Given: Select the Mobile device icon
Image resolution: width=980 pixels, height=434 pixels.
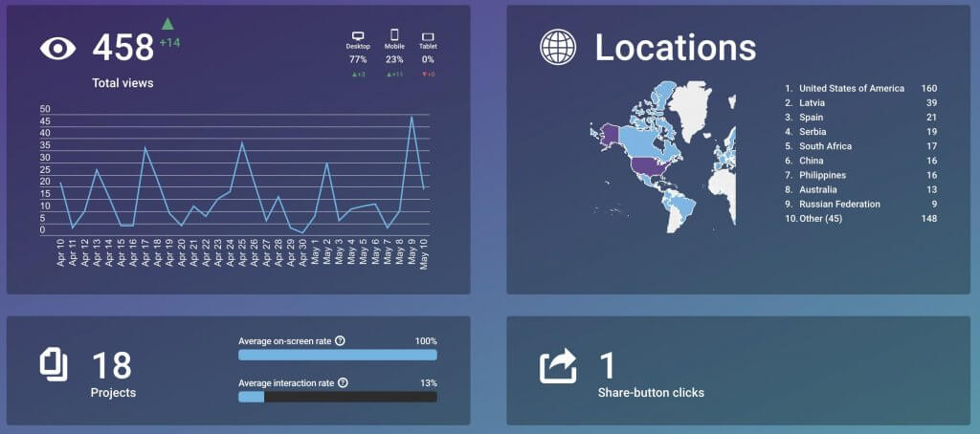Looking at the screenshot, I should click(394, 35).
